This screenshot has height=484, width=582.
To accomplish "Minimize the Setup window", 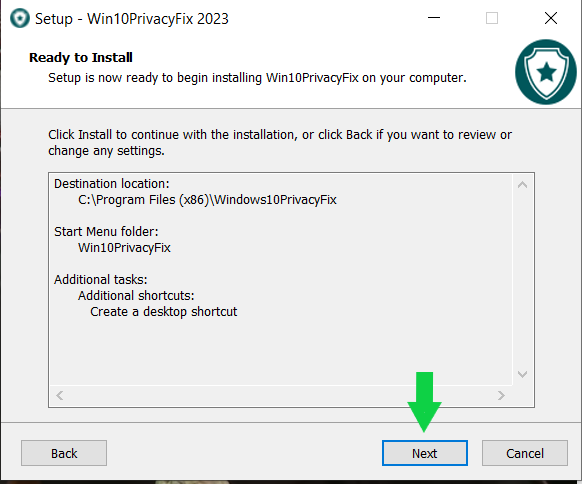I will click(x=434, y=18).
